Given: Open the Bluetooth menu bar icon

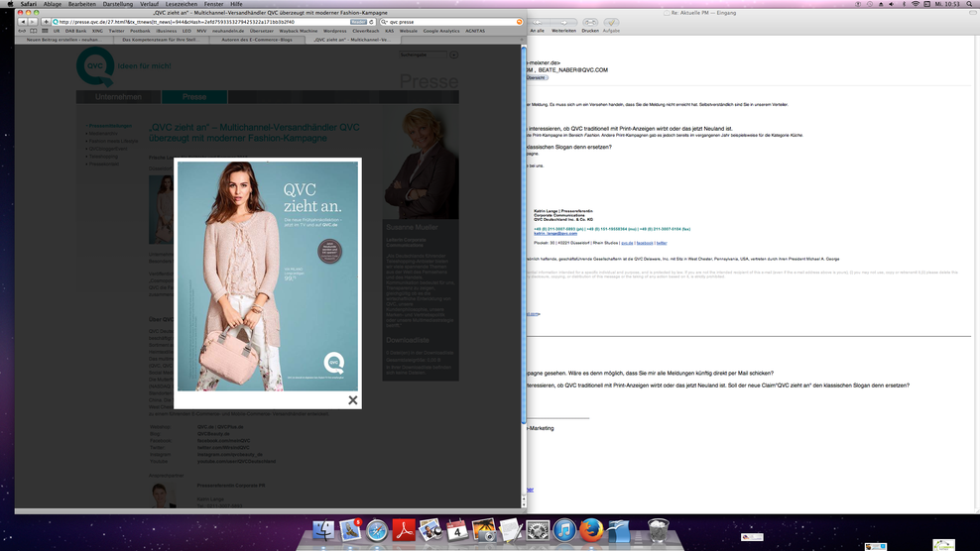Looking at the screenshot, I should click(904, 4).
